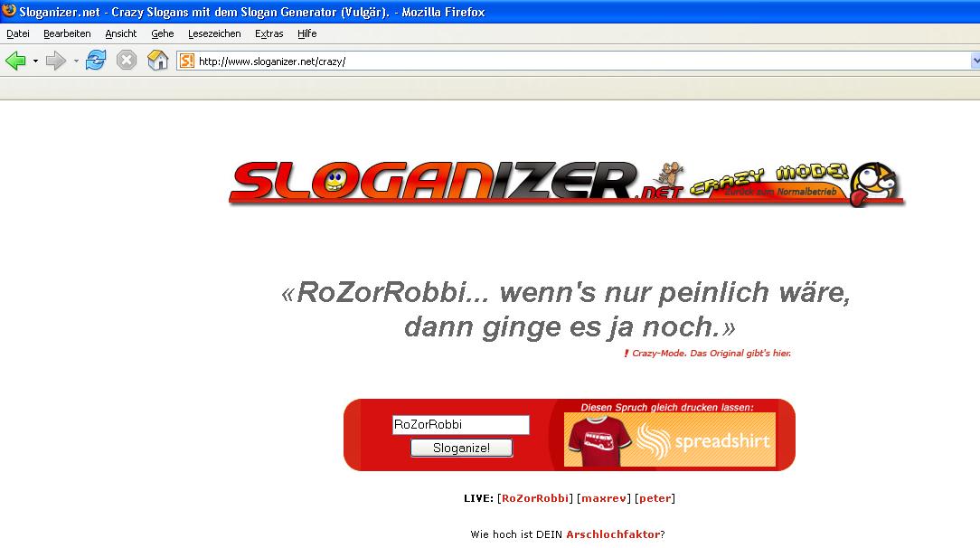Open the Bearbeiten menu
The image size is (980, 548).
[67, 33]
